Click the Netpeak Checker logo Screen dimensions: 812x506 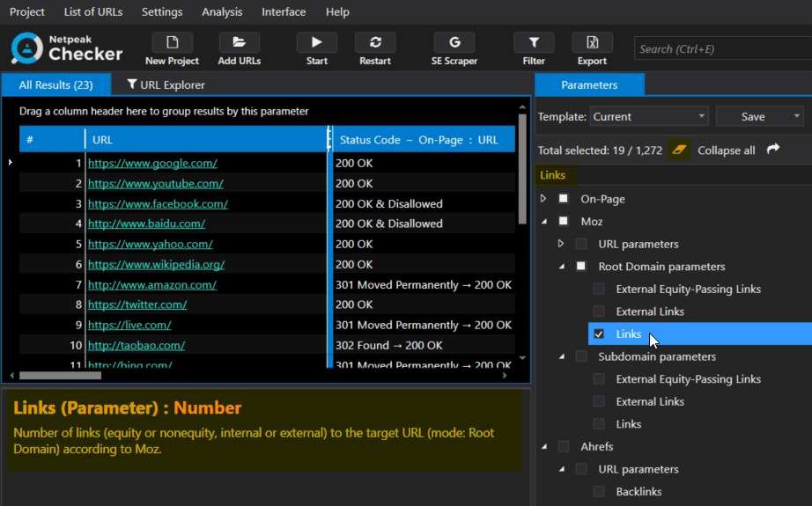[66, 48]
